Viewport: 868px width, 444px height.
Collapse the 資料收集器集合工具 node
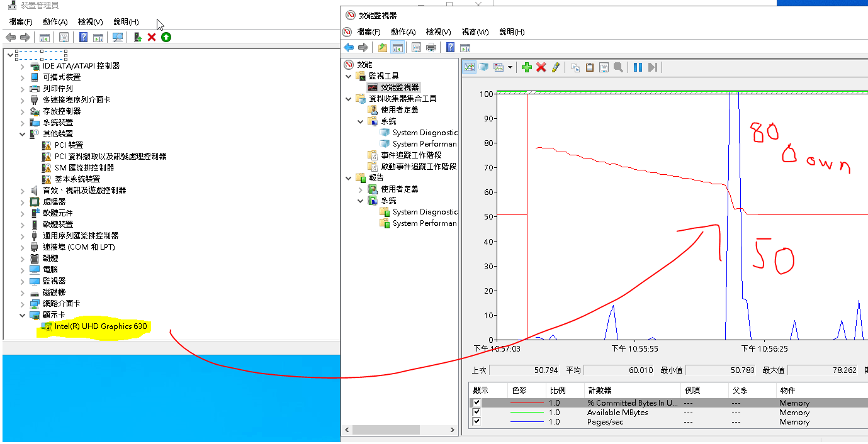point(349,99)
